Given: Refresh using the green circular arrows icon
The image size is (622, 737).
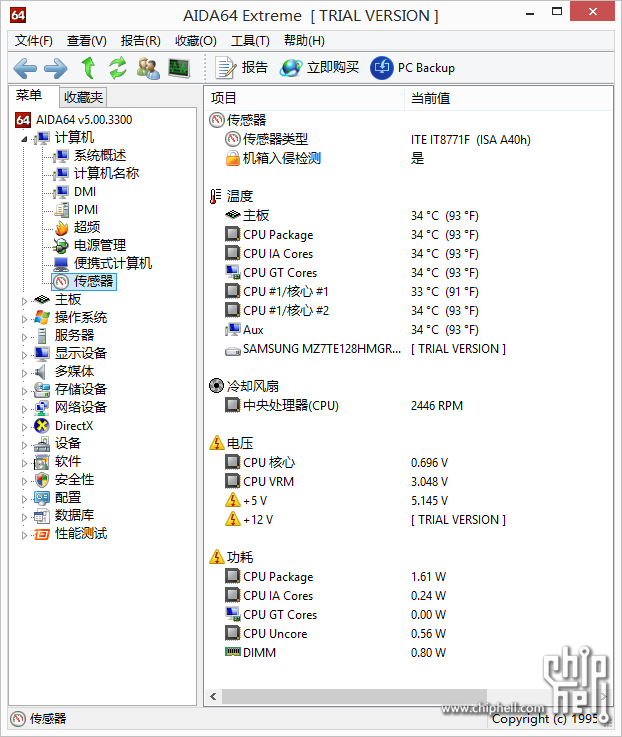Looking at the screenshot, I should (118, 68).
